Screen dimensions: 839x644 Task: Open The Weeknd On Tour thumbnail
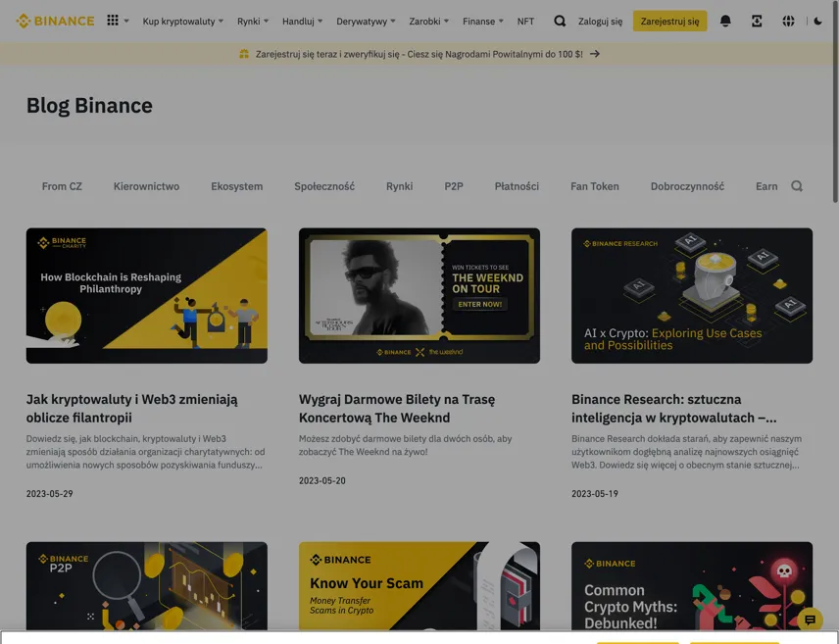tap(419, 295)
